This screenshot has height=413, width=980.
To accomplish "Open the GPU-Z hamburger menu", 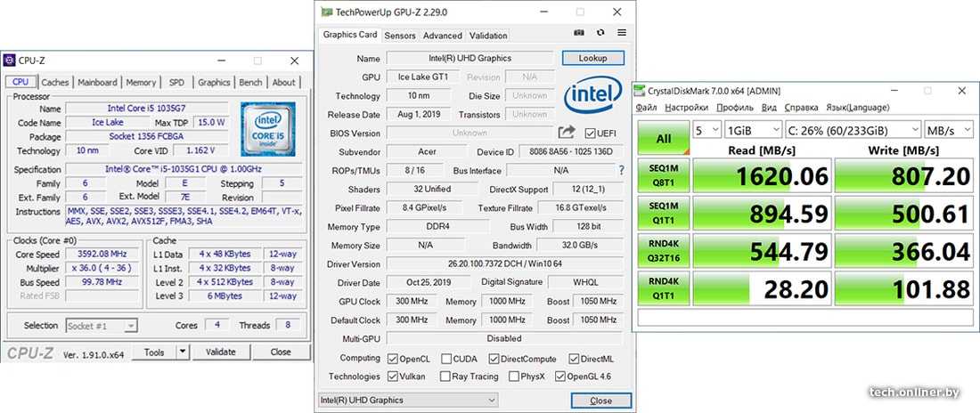I will 621,35.
